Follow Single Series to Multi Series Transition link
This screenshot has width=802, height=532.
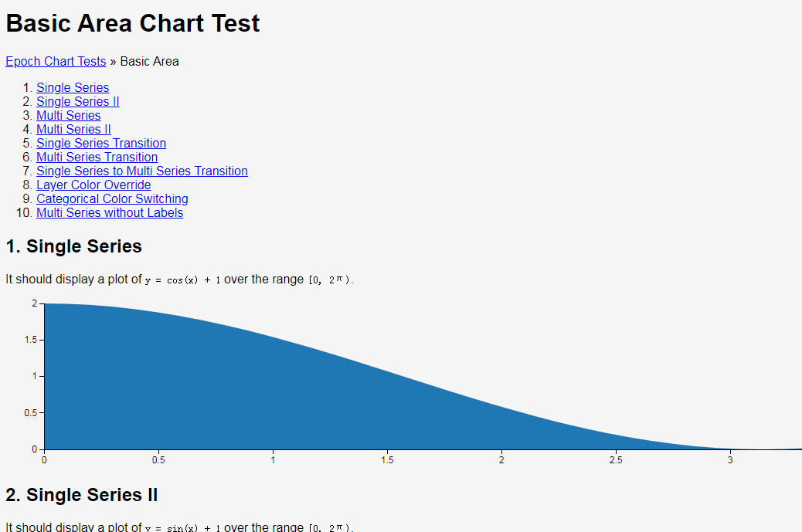pos(142,171)
